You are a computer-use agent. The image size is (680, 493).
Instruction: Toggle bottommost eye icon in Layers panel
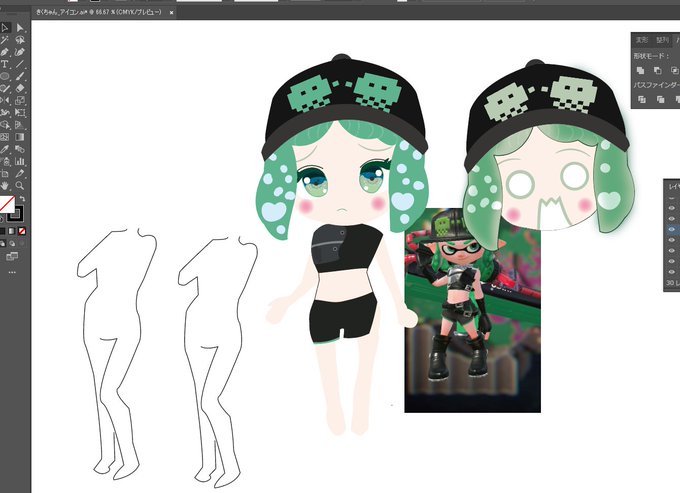(672, 272)
